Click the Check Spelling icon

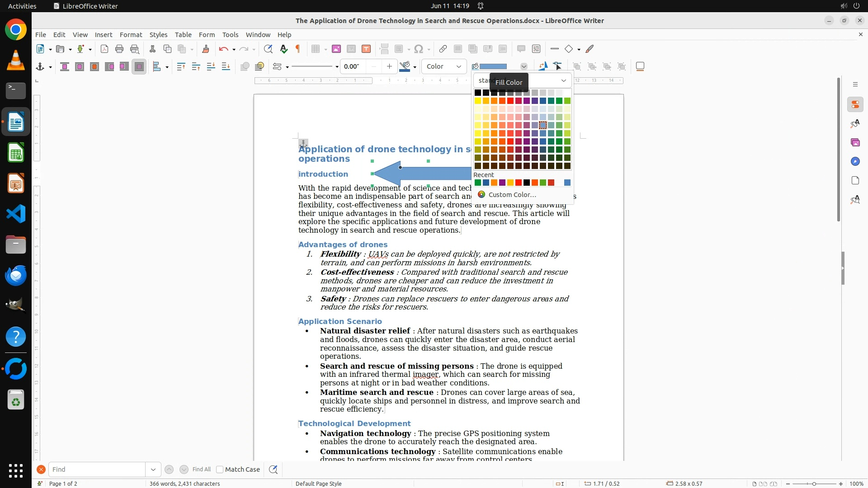[283, 49]
